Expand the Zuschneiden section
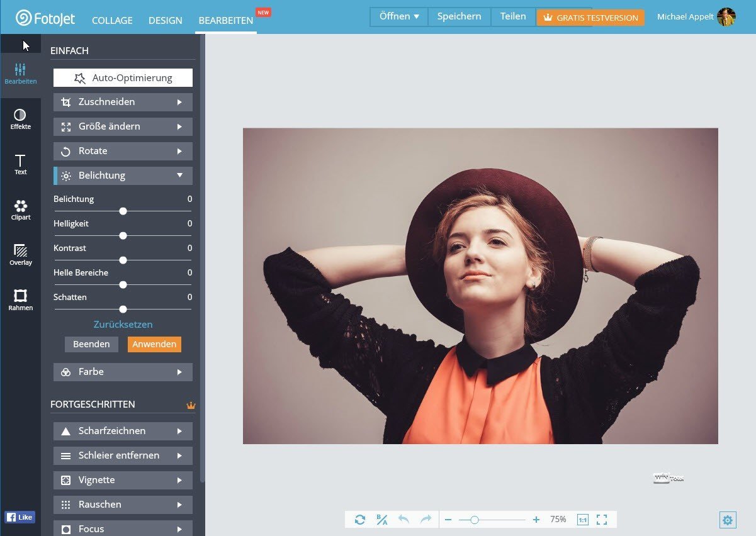This screenshot has width=756, height=536. 123,102
